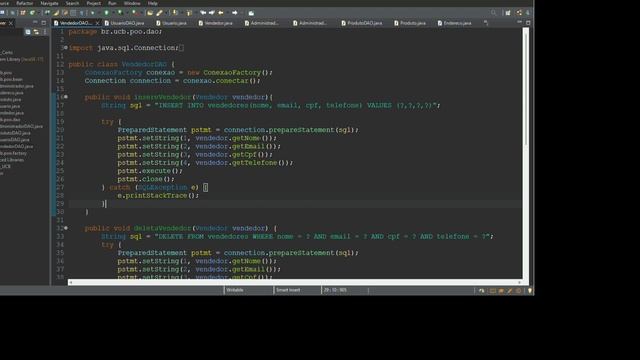The height and width of the screenshot is (360, 640).
Task: Select the br.ucb.poo.factory package node
Action: coord(13,153)
